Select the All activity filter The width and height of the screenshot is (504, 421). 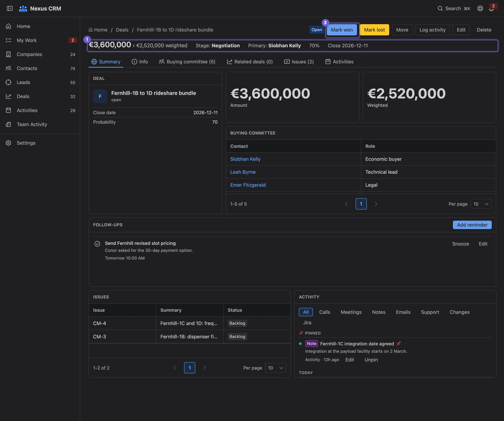click(306, 312)
